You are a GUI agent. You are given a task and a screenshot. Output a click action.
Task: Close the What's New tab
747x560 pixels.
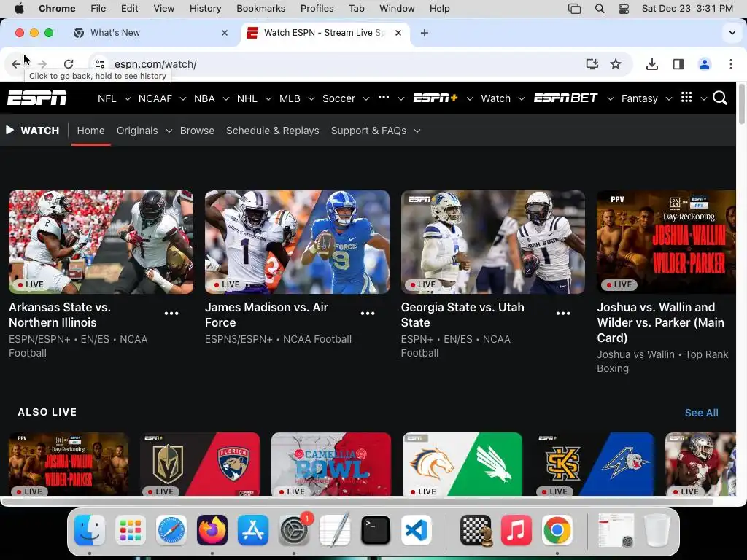coord(225,33)
